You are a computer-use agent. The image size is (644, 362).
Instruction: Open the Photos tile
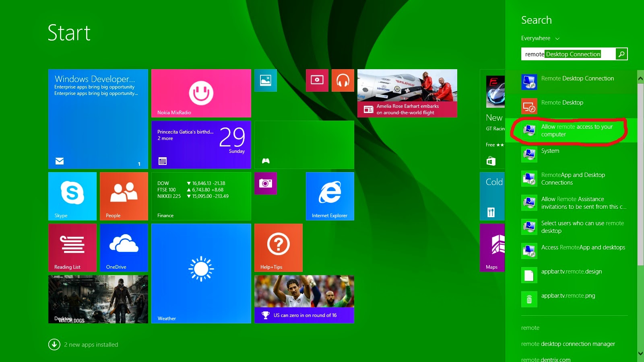[266, 80]
